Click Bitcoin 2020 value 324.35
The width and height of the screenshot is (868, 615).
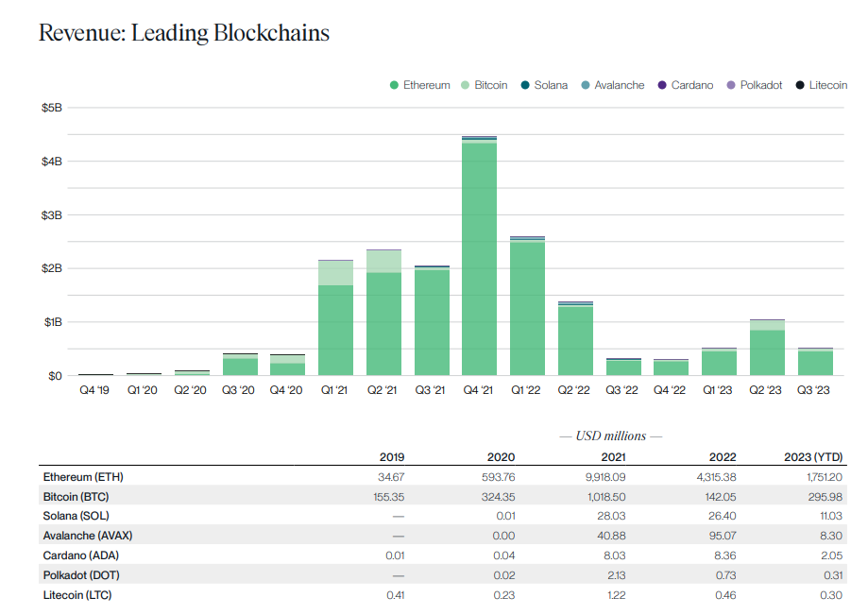coord(498,497)
